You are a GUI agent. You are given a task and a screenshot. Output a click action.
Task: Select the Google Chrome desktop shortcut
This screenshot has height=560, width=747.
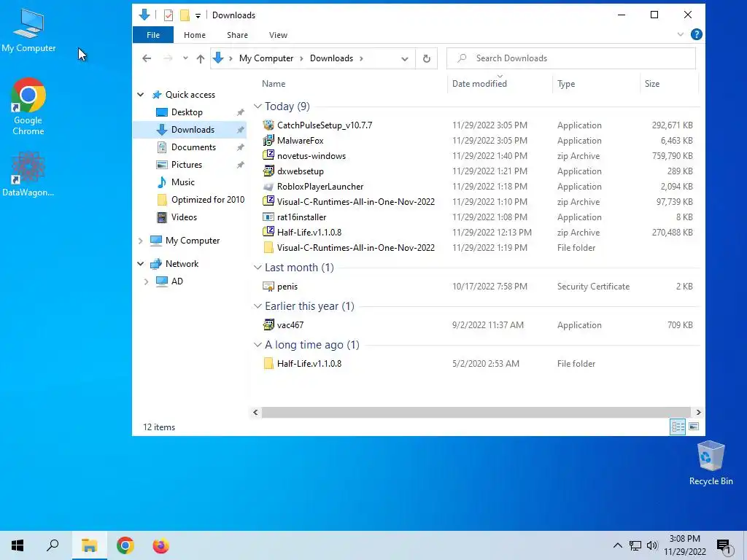pos(28,106)
